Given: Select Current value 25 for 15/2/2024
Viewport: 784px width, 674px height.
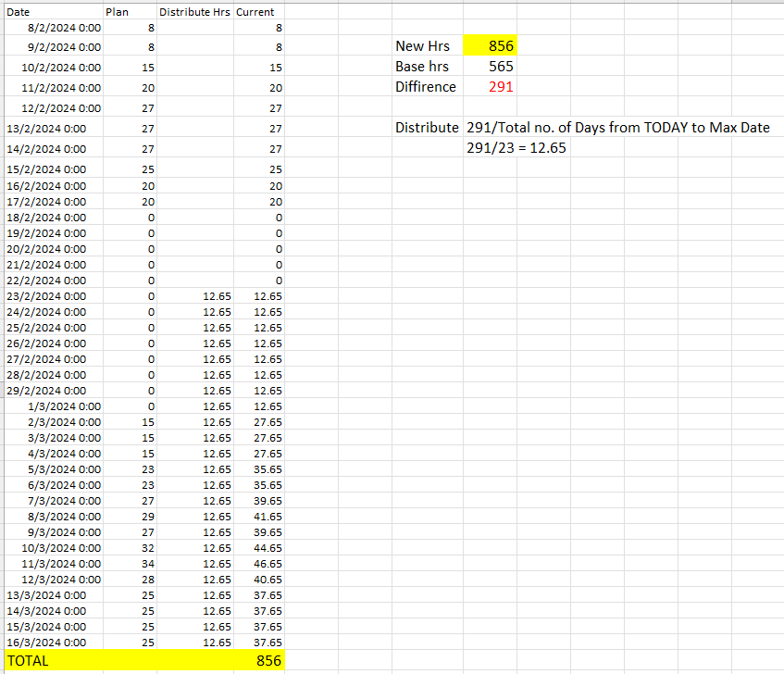Looking at the screenshot, I should 259,169.
